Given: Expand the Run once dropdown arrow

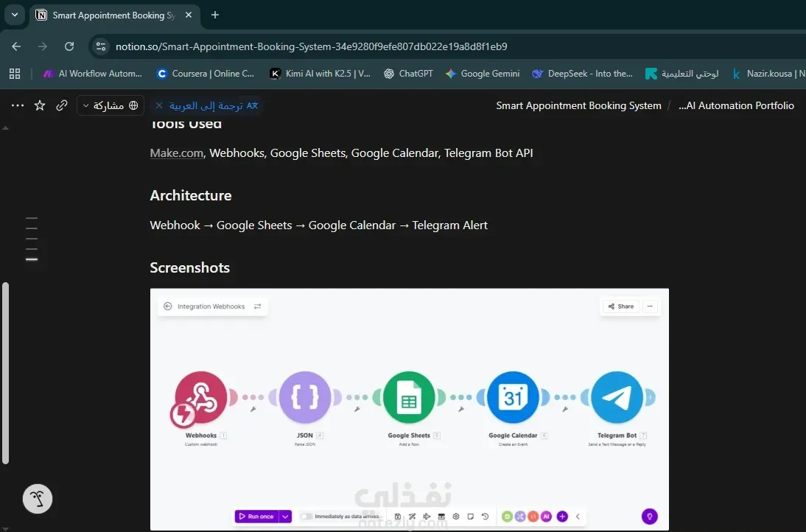Looking at the screenshot, I should (x=285, y=517).
